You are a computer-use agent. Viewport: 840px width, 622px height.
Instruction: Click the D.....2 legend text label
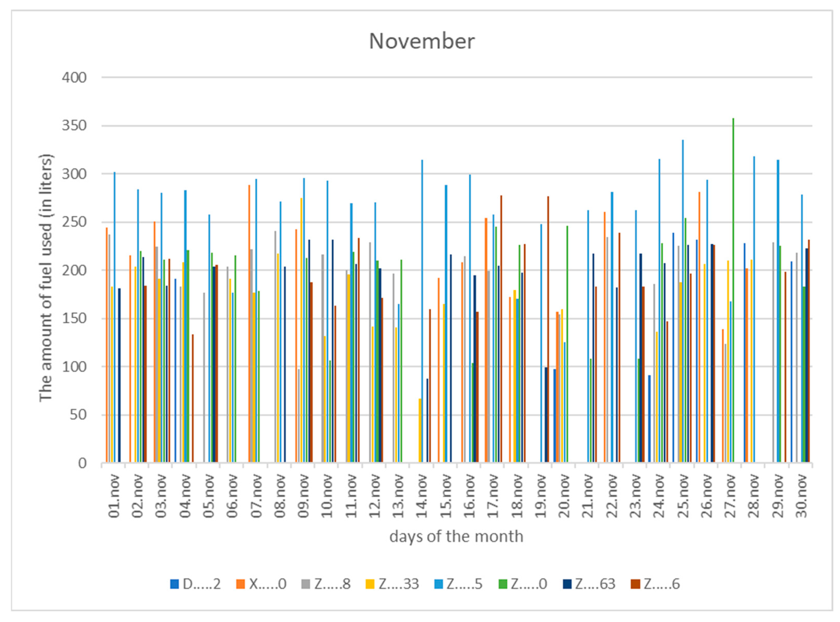pos(202,584)
